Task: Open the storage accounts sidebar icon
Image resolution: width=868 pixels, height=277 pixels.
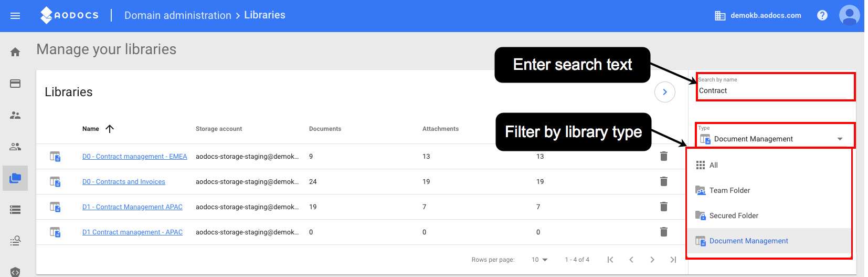Action: (15, 210)
